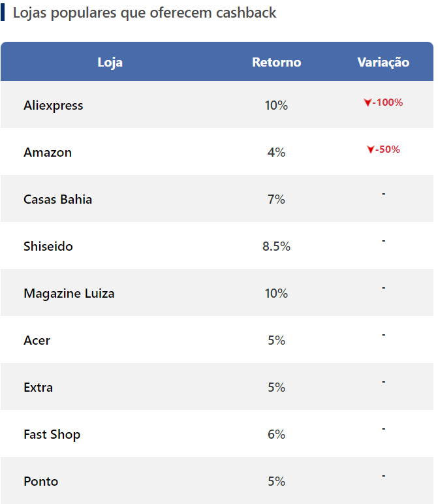Click the red down arrow beside -100%
This screenshot has height=504, width=438.
(x=368, y=102)
